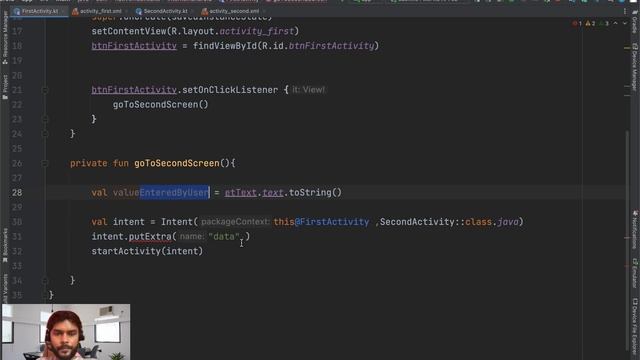
Task: Open the Emulator tool window
Action: [635, 273]
